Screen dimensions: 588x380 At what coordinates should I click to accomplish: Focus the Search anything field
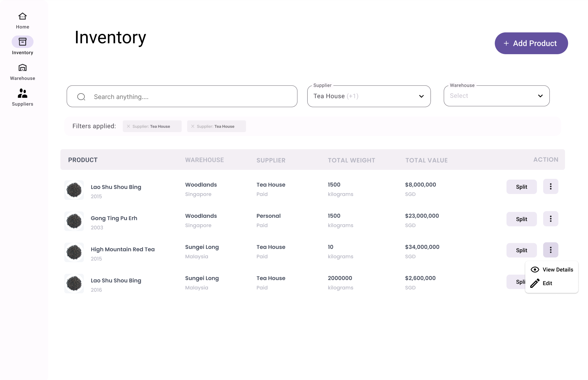[182, 97]
